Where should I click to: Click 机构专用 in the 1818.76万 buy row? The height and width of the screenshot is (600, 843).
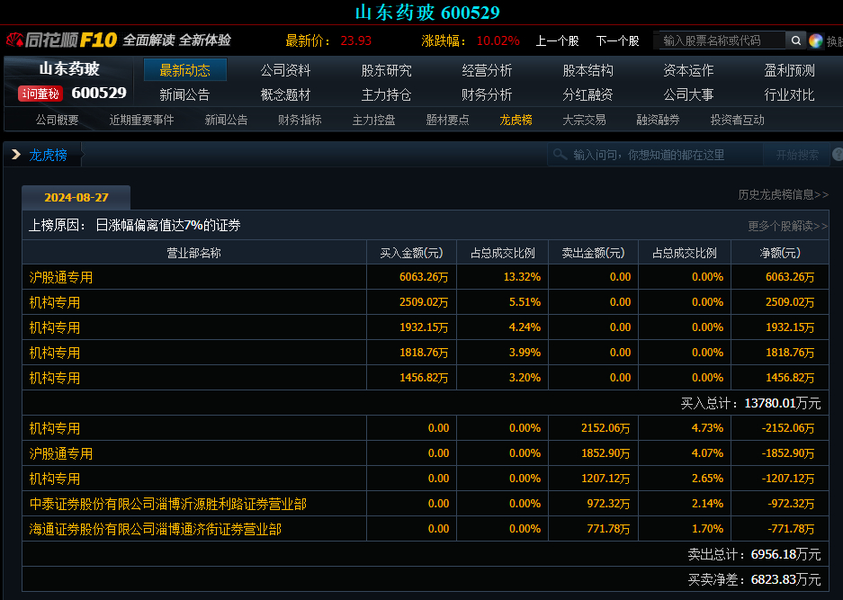(54, 353)
